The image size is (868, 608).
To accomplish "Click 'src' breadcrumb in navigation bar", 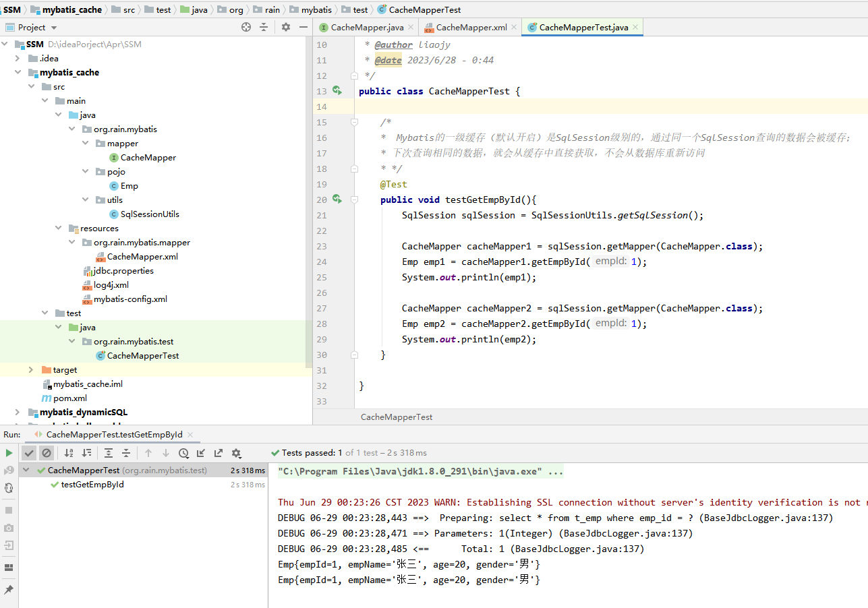I will pyautogui.click(x=129, y=9).
